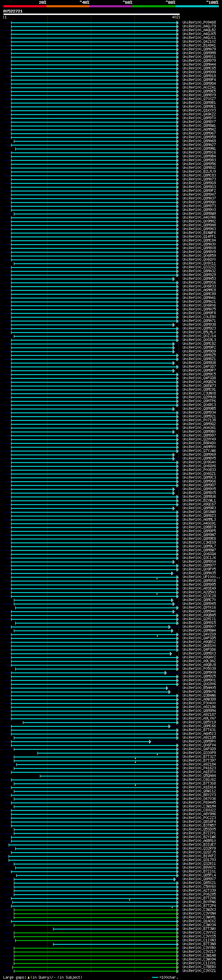Screen dimensions: 222x980
Task: Select the UniRef100_P05039 label
Action: pyautogui.click(x=199, y=669)
